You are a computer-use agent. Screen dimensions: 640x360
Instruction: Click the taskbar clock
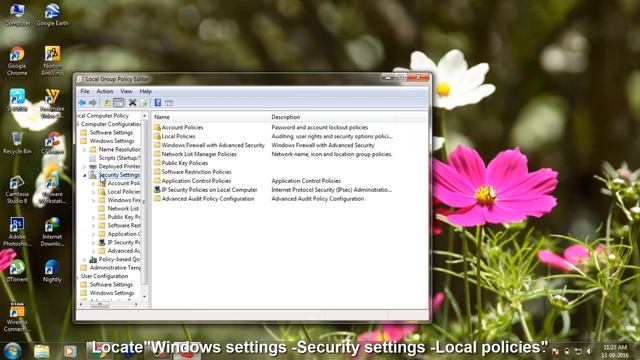(615, 351)
